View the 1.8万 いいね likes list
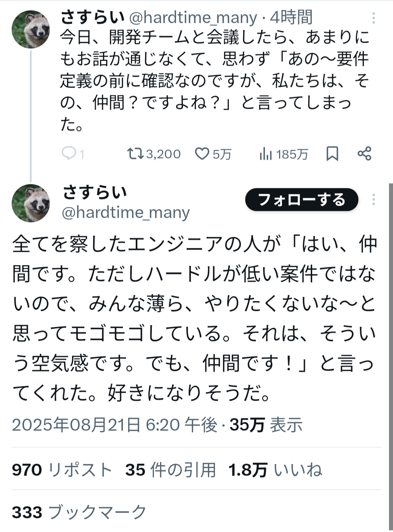The width and height of the screenshot is (393, 532). coord(275,470)
